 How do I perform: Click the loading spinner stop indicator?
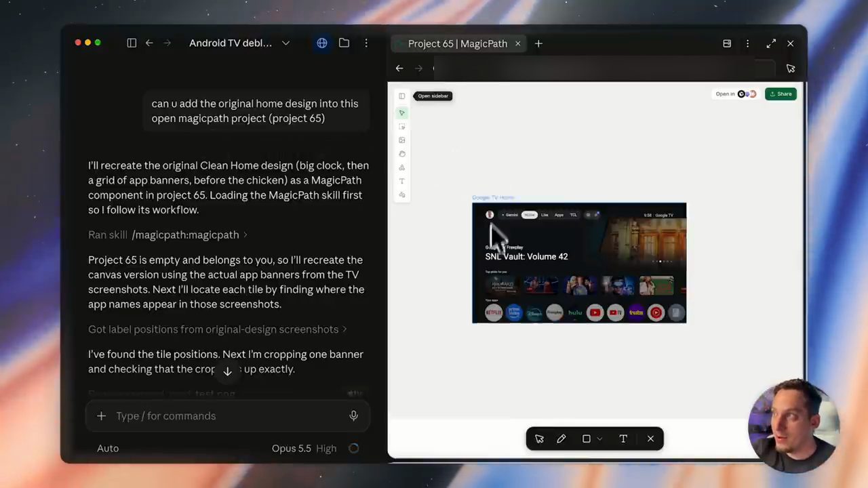click(x=353, y=448)
